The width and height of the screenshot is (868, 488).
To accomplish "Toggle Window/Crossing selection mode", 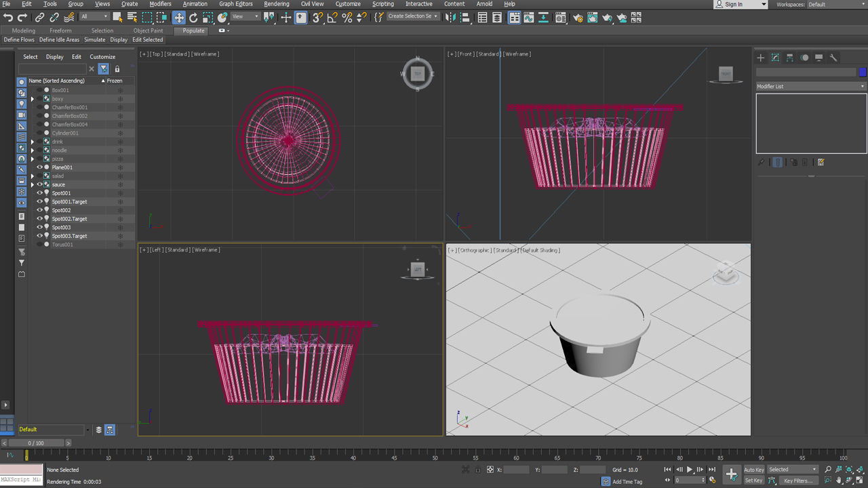I will (161, 17).
